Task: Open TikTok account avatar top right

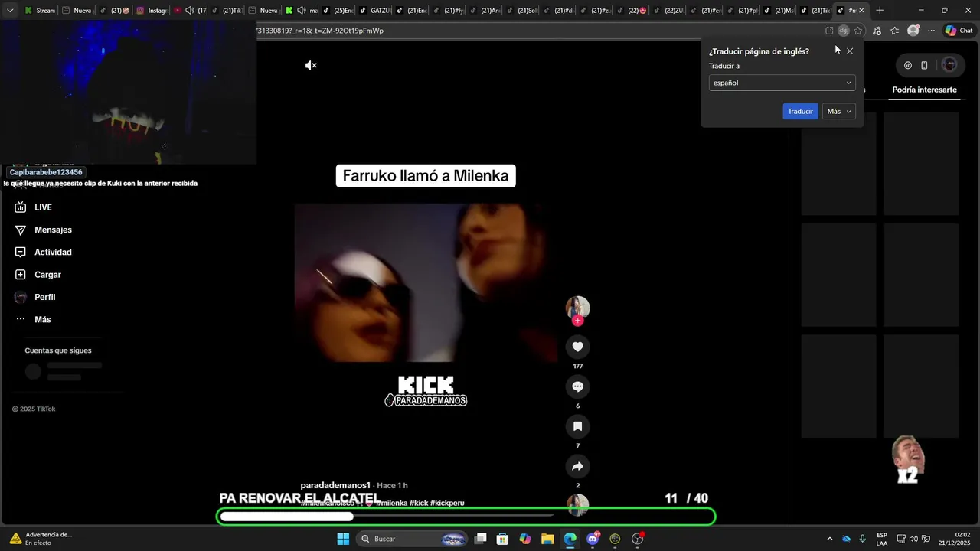Action: [x=949, y=65]
